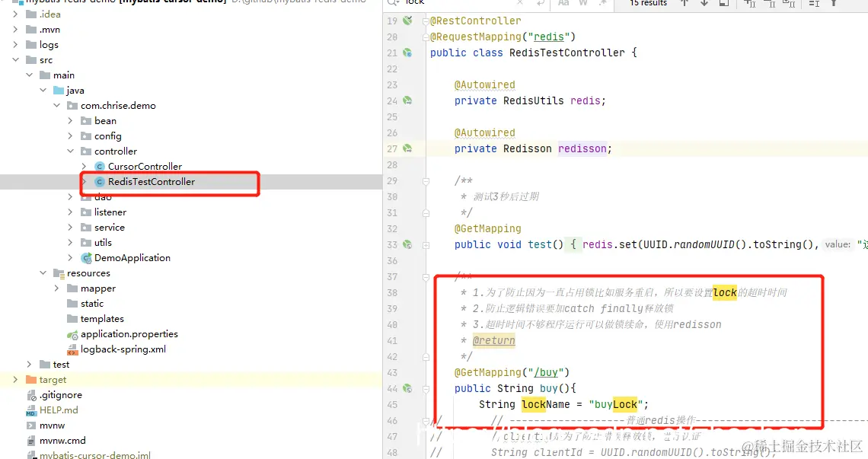Click the autowired gutter icon on line 27
Image resolution: width=868 pixels, height=459 pixels.
(x=407, y=148)
